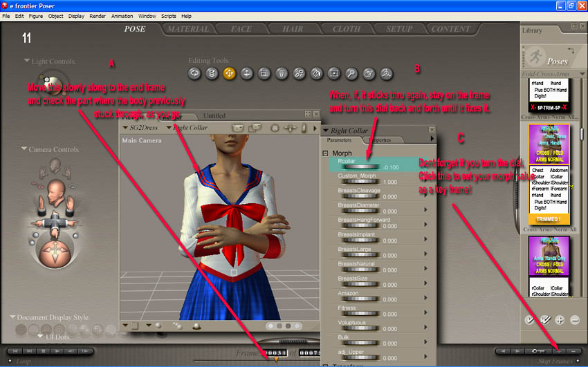Select the Chain Break tool
The height and width of the screenshot is (367, 588).
click(x=299, y=73)
